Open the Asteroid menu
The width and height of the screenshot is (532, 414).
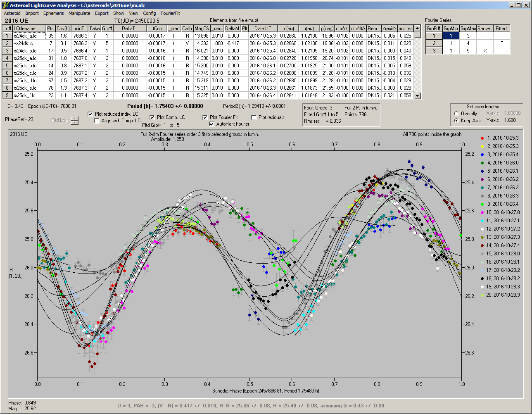12,13
